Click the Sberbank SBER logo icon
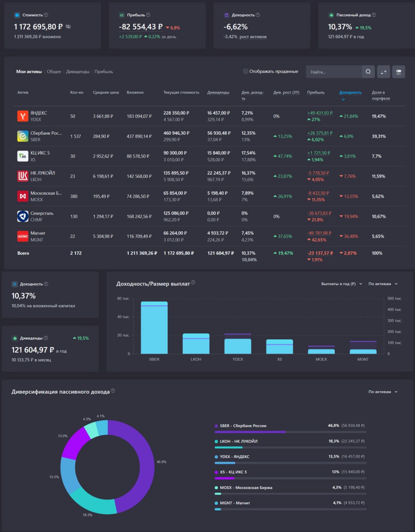Screen dimensions: 415x532 click(22, 136)
